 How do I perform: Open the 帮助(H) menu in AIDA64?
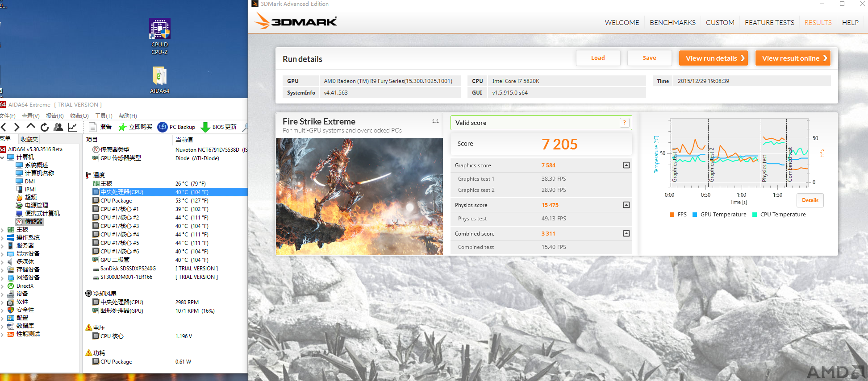[128, 116]
